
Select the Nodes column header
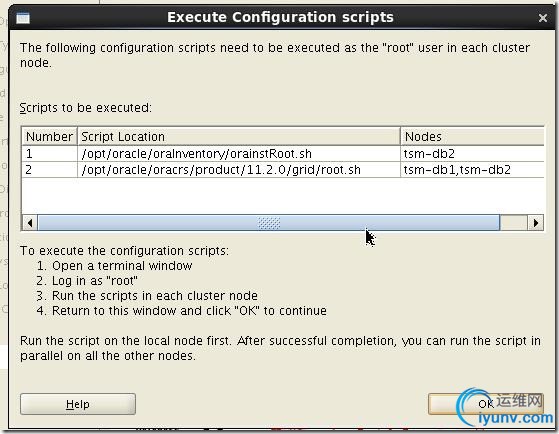coord(473,137)
